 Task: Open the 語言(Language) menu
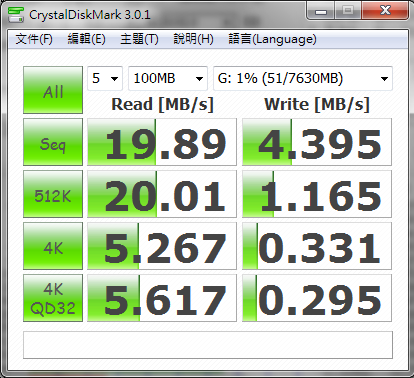[x=272, y=39]
